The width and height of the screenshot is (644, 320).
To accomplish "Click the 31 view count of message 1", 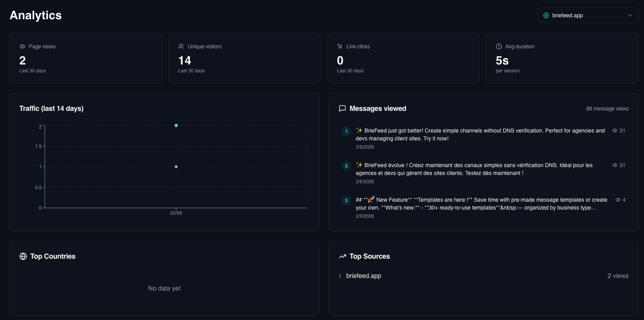I will (x=622, y=131).
